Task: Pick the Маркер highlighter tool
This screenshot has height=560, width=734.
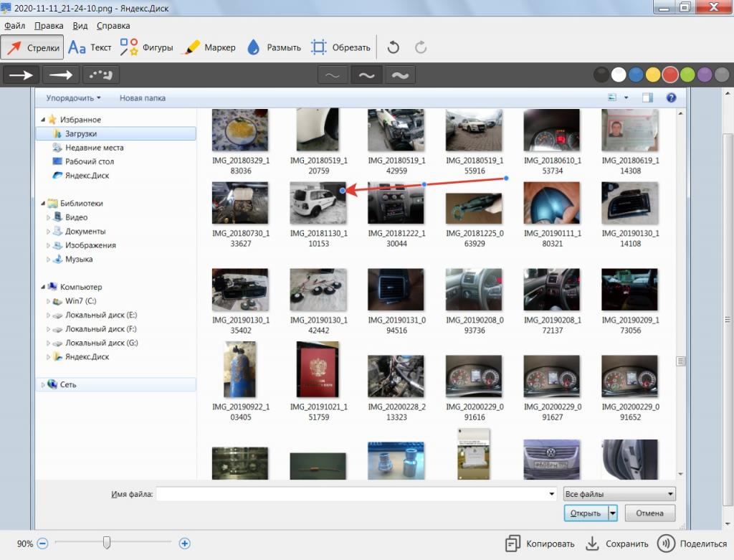Action: tap(210, 47)
